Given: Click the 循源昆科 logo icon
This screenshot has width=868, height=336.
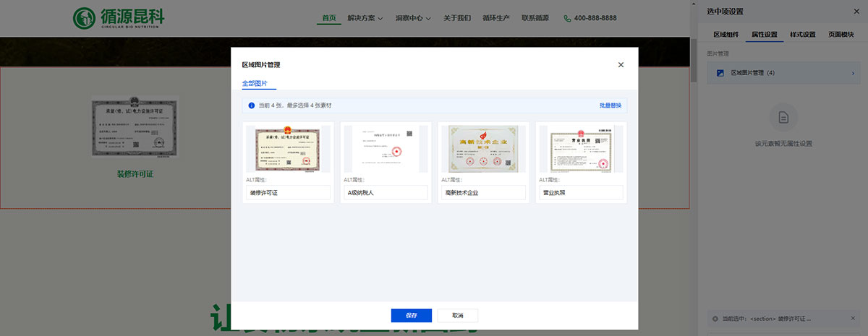Looking at the screenshot, I should pyautogui.click(x=85, y=18).
